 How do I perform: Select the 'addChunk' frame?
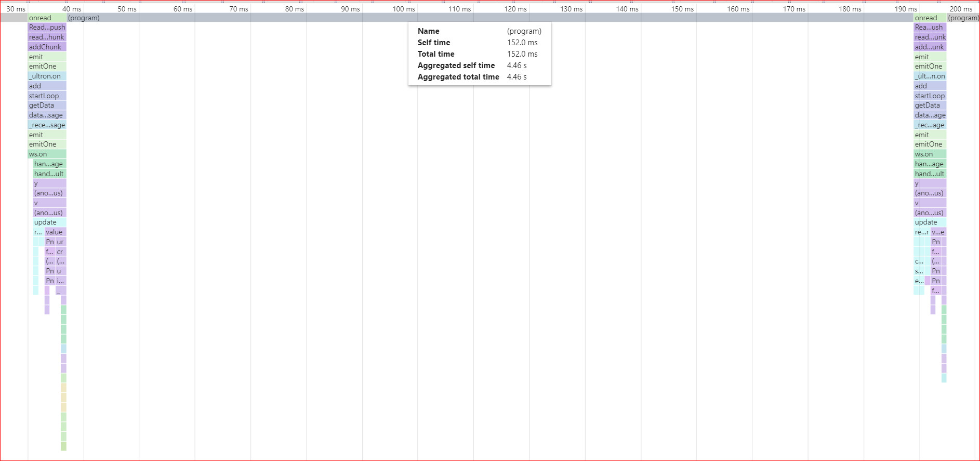pyautogui.click(x=47, y=47)
